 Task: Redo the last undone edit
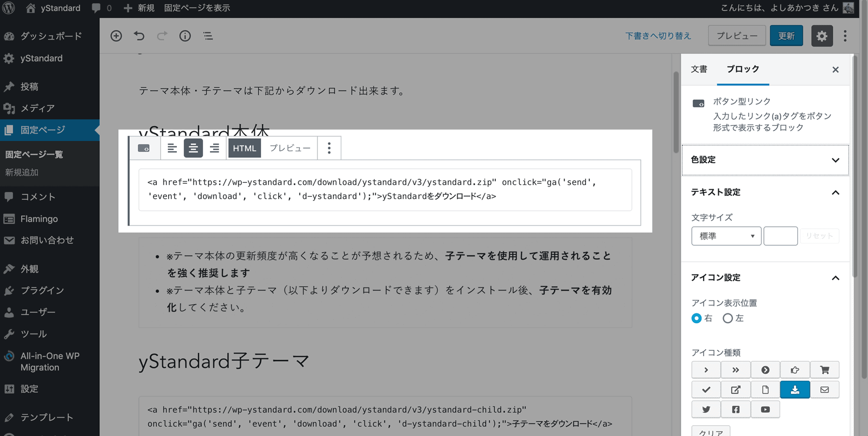(162, 36)
